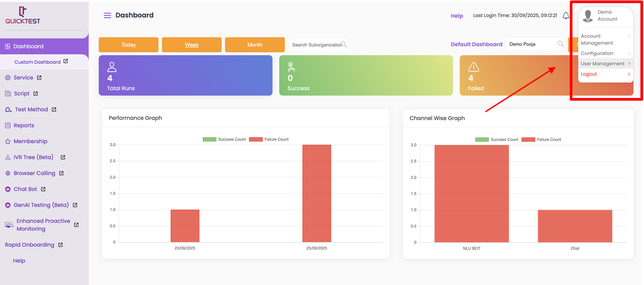Viewport: 644px width, 285px height.
Task: Click magnifier icon in Default Dashboard field
Action: pos(560,44)
